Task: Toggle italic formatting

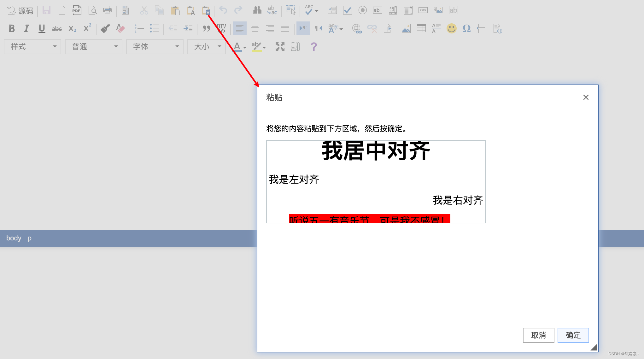Action: tap(26, 29)
